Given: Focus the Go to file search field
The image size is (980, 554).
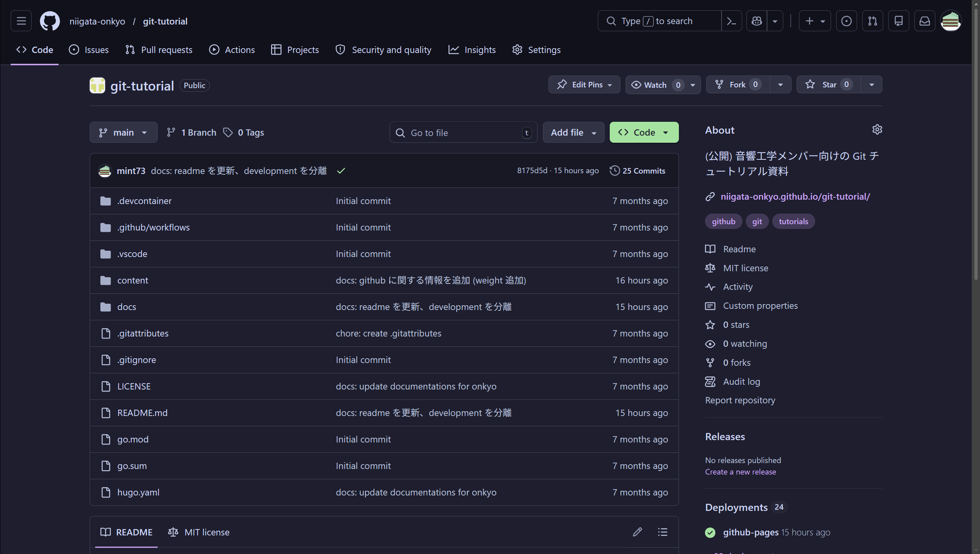Looking at the screenshot, I should tap(463, 132).
